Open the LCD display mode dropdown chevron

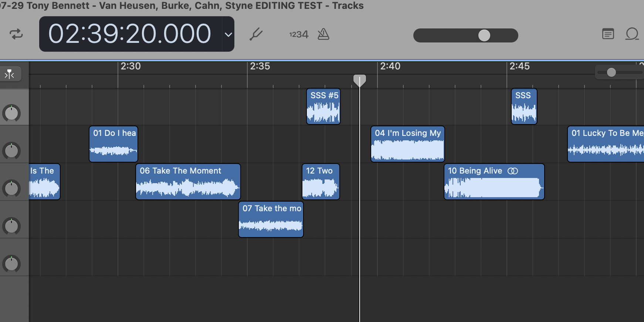click(228, 34)
